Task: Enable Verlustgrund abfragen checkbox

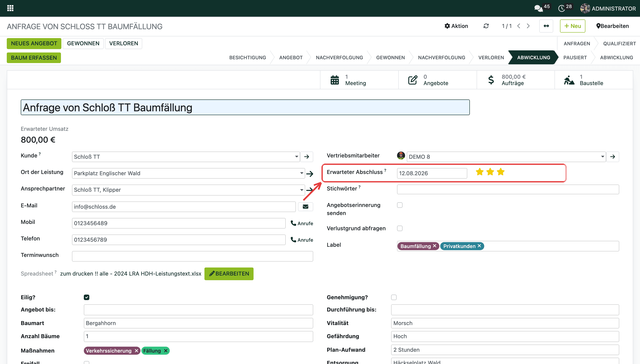Action: [400, 229]
